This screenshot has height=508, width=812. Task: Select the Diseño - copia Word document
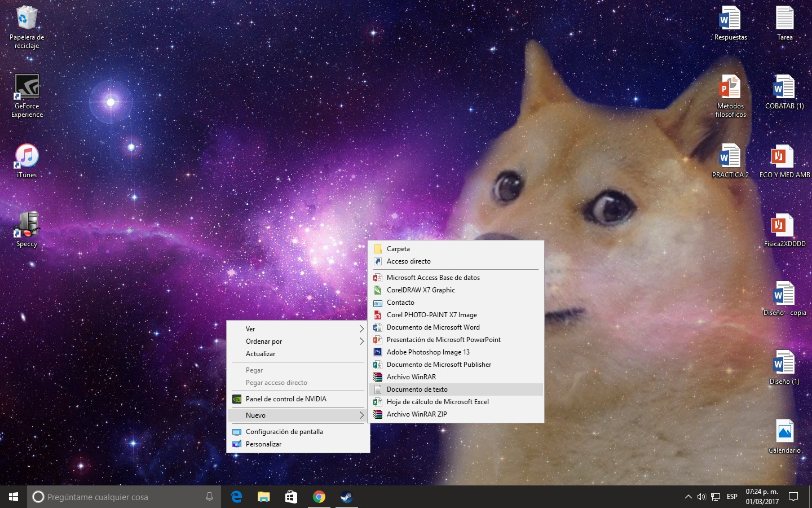[x=784, y=299]
